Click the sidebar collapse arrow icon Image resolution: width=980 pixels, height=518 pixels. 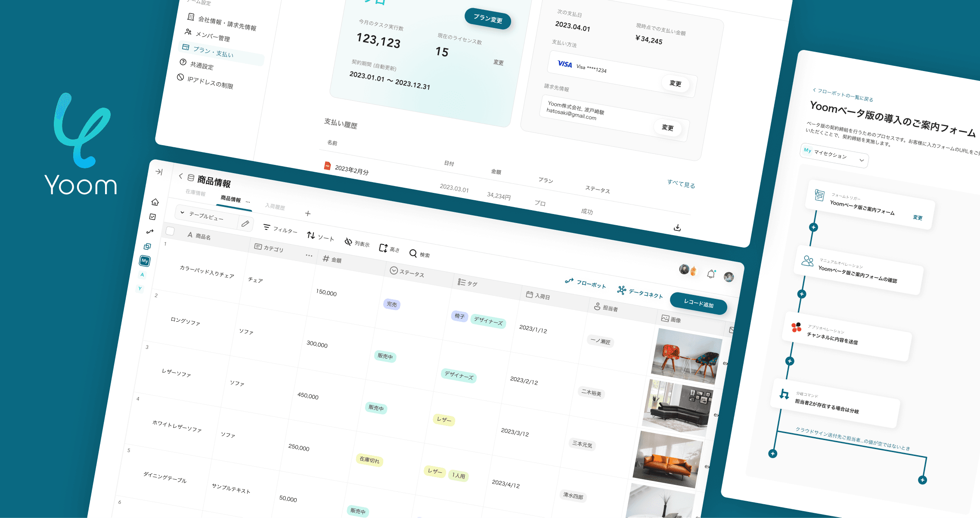[x=159, y=172]
